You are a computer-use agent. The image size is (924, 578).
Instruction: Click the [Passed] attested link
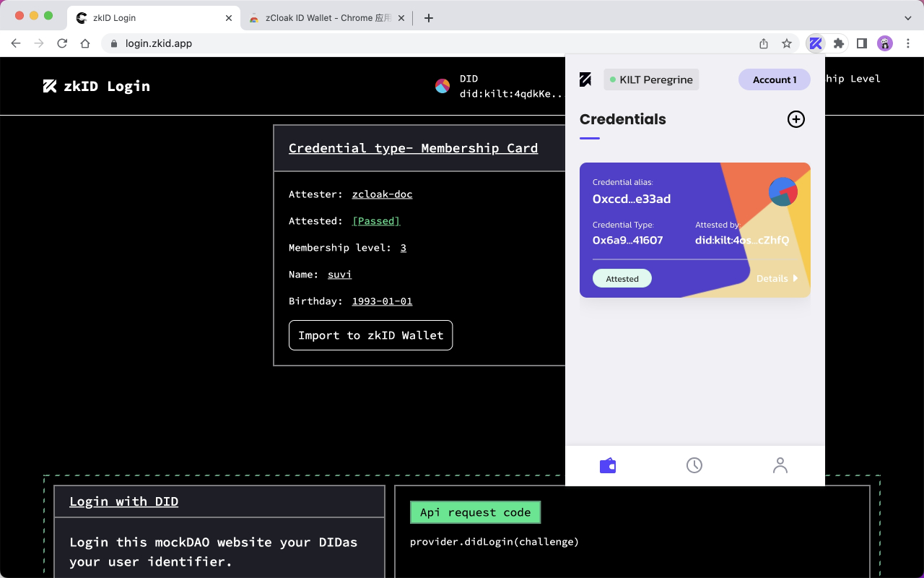pos(375,221)
